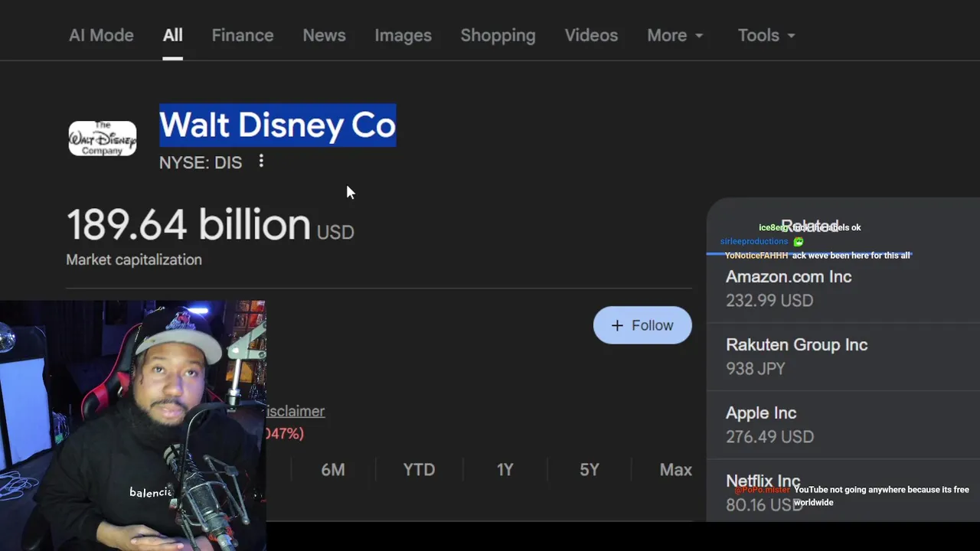
Task: Click the 276.49 USD Apple price
Action: coord(769,437)
